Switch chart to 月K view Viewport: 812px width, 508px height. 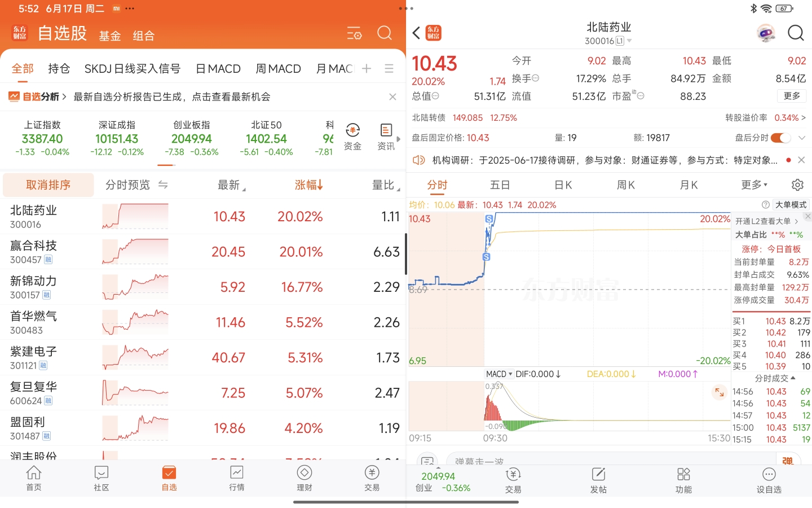[x=689, y=185]
